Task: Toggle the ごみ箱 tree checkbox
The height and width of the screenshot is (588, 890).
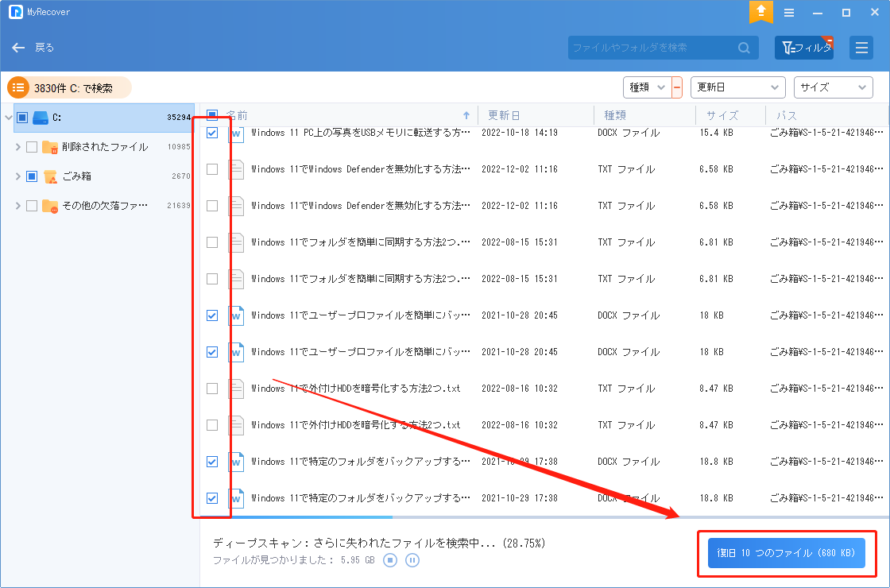Action: (x=32, y=176)
